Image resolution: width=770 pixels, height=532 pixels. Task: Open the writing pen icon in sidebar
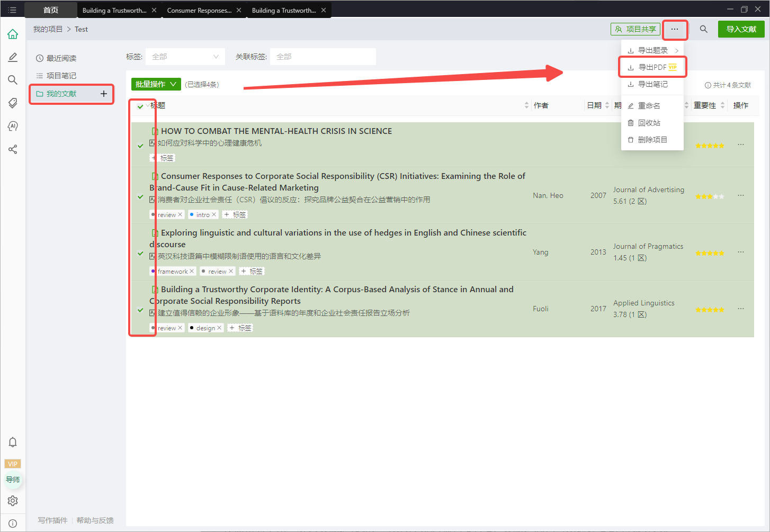click(x=13, y=57)
